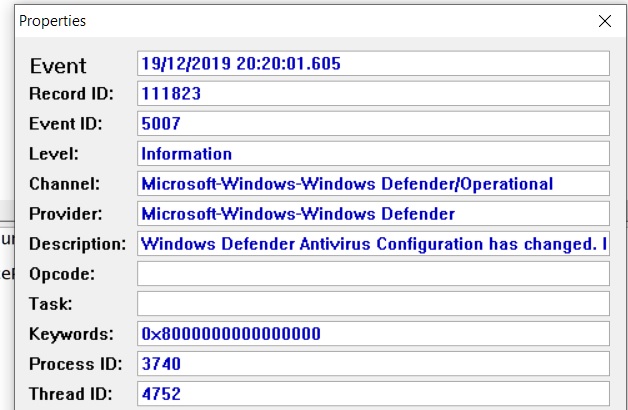Viewport: 628px width, 410px height.
Task: Focus the Process ID field showing 3740
Action: click(x=373, y=364)
